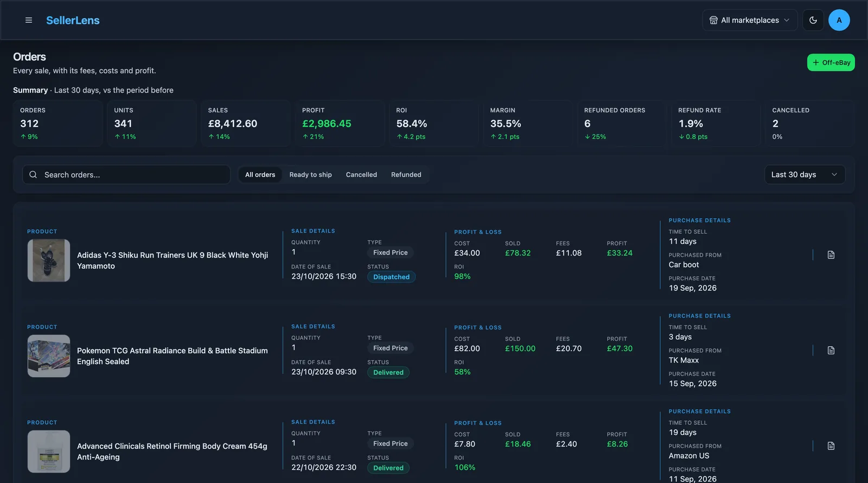This screenshot has height=483, width=868.
Task: Click the Advanced Clinicals Retinol product title
Action: (x=172, y=452)
